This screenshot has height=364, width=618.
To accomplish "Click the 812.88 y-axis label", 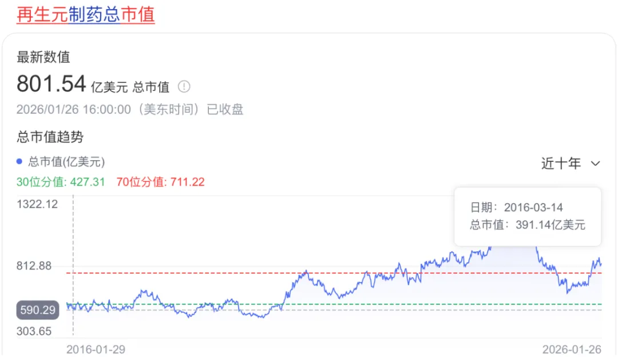I will point(34,266).
